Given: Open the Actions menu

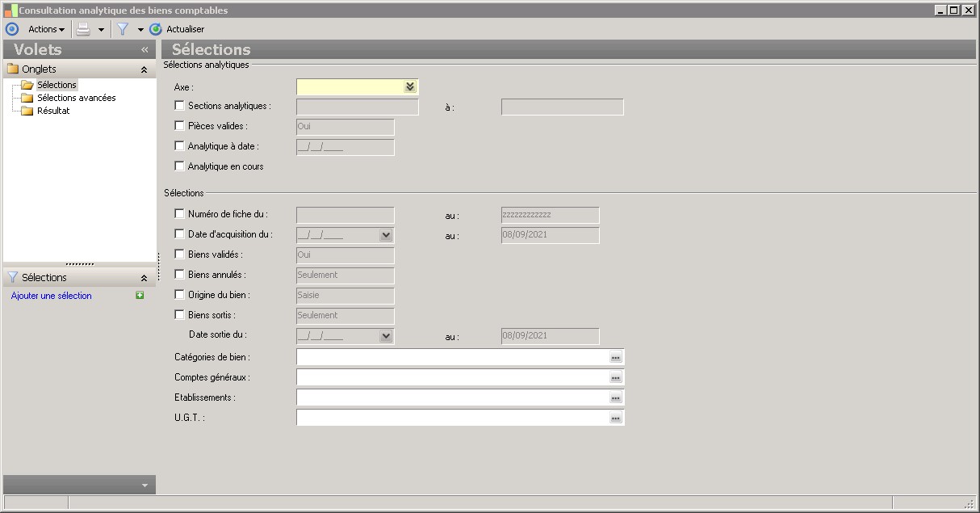Looking at the screenshot, I should coord(46,29).
